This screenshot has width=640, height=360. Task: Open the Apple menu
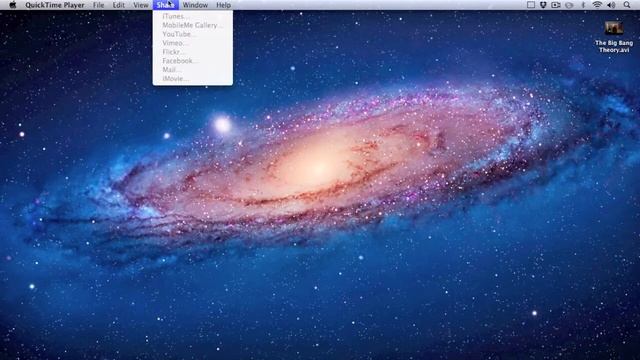click(13, 5)
